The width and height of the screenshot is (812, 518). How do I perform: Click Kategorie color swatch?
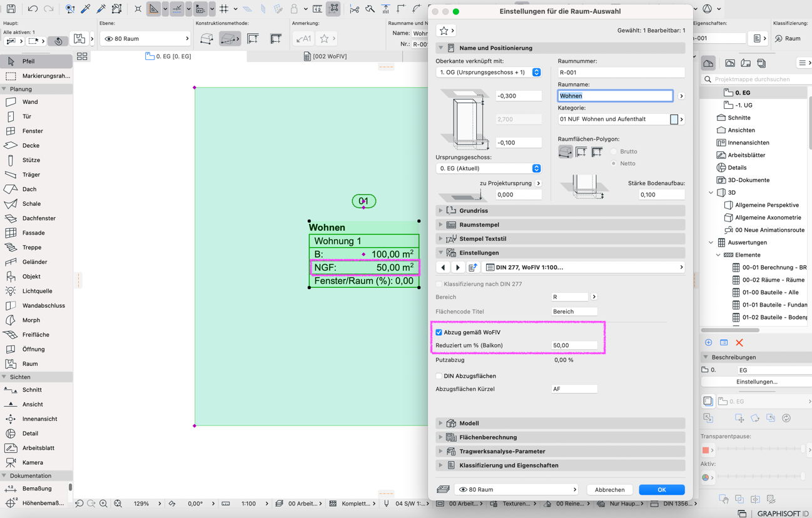[674, 119]
